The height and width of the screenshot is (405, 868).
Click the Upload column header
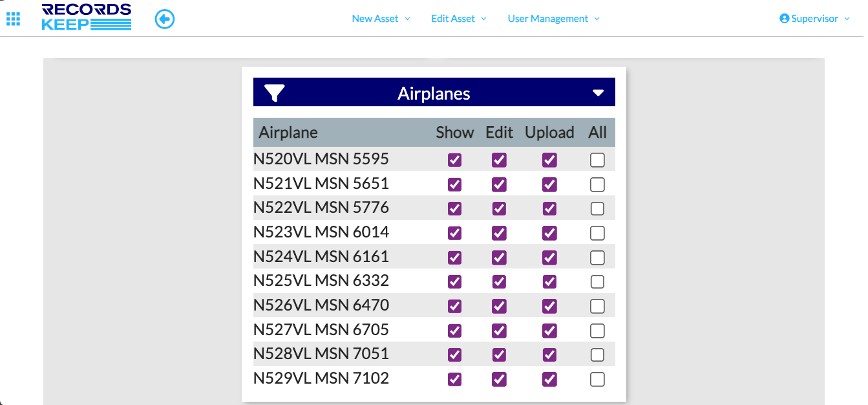pos(549,133)
